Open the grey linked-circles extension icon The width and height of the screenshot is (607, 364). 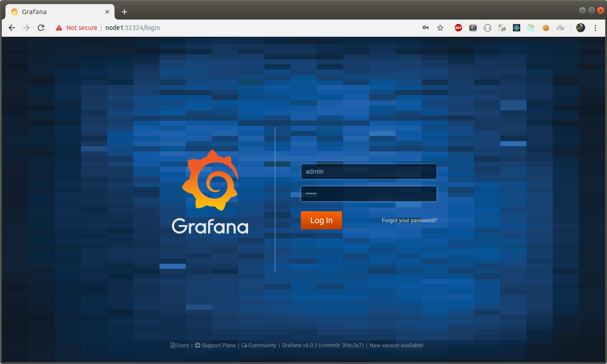pos(560,28)
